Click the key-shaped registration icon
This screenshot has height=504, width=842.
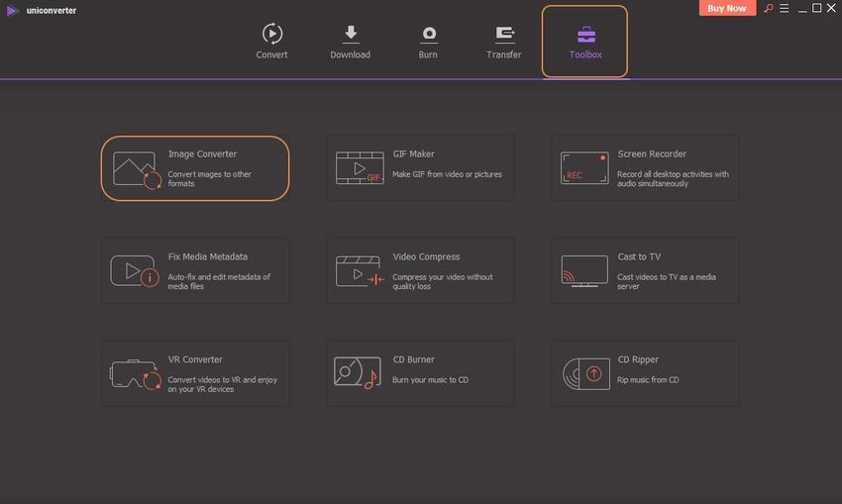768,9
